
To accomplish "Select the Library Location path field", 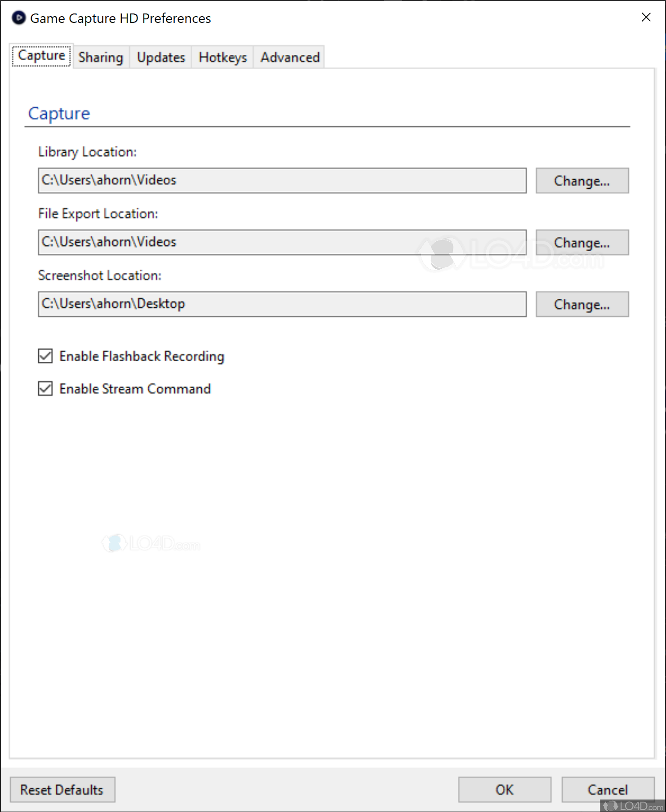I will 282,181.
